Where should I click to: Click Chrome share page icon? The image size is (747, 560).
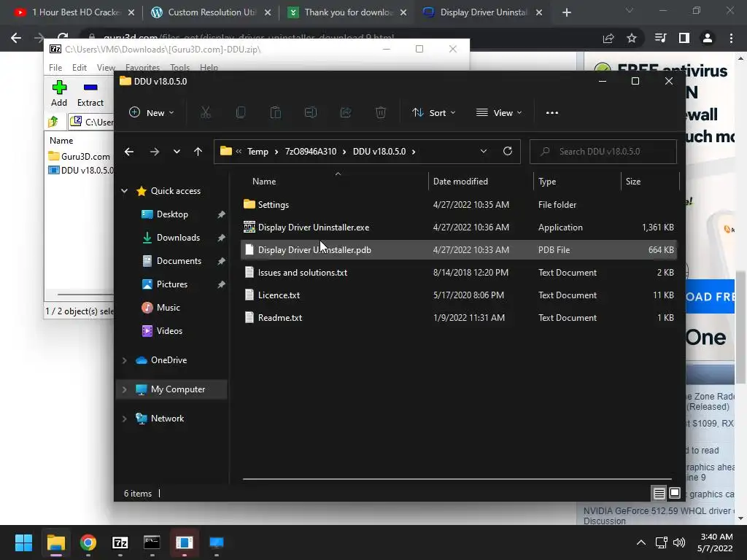pyautogui.click(x=608, y=38)
